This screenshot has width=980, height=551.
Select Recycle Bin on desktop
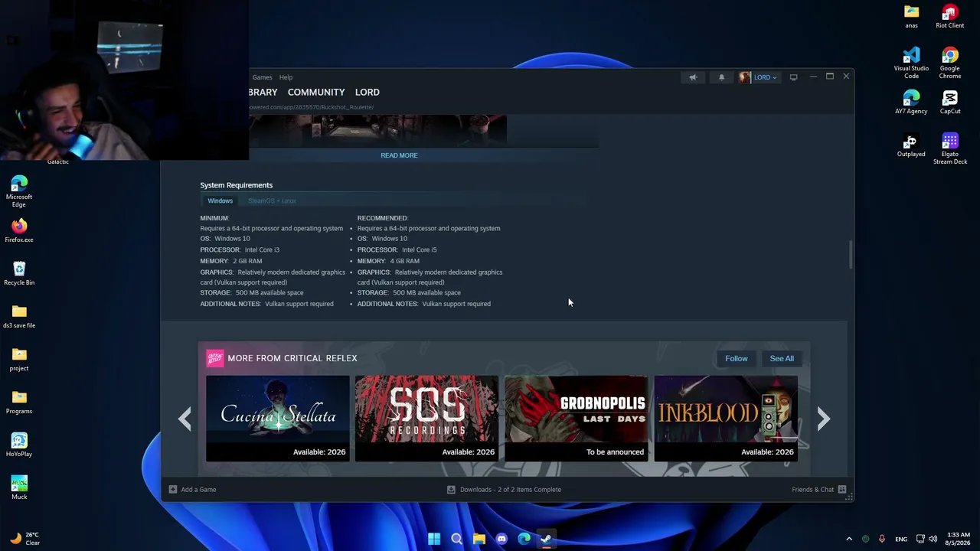(19, 273)
